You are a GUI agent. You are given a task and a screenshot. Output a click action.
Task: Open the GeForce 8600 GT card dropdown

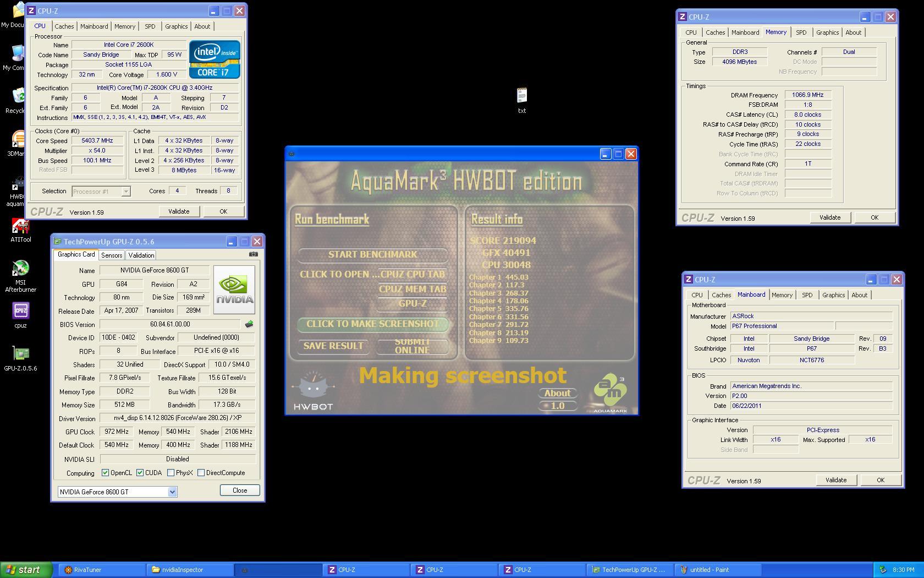pos(172,492)
